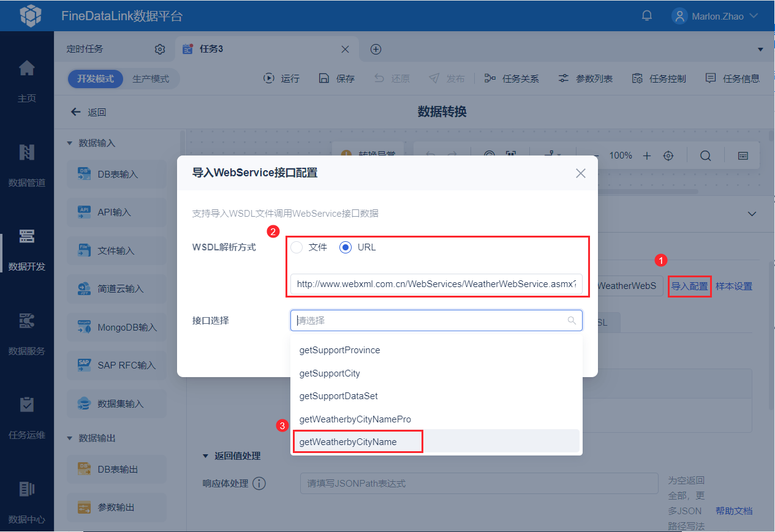
Task: Open the 帮助文档 link
Action: click(734, 511)
